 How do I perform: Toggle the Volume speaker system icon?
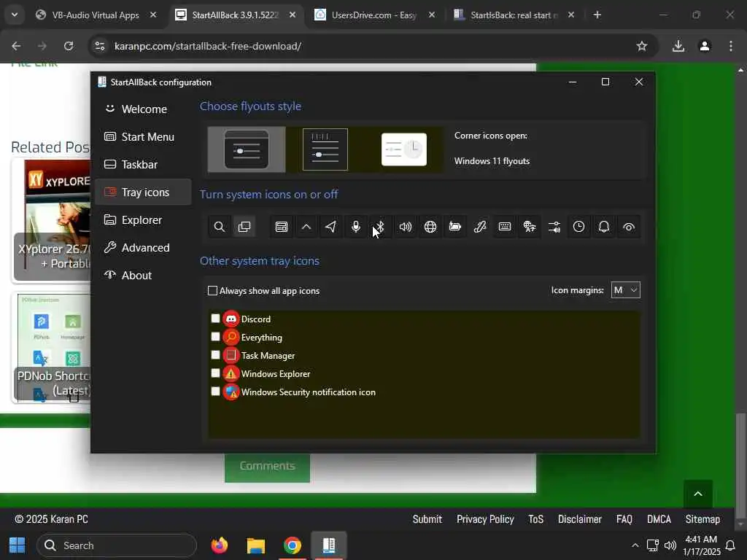(x=406, y=227)
